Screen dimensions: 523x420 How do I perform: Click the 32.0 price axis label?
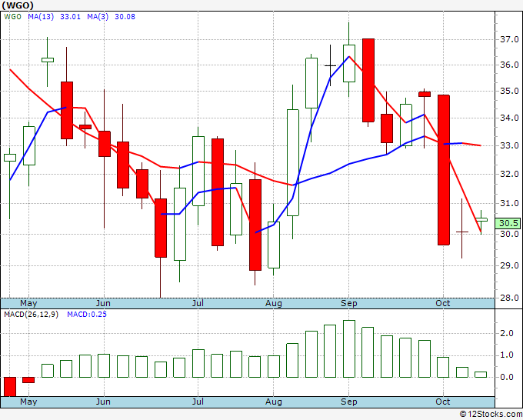[509, 174]
